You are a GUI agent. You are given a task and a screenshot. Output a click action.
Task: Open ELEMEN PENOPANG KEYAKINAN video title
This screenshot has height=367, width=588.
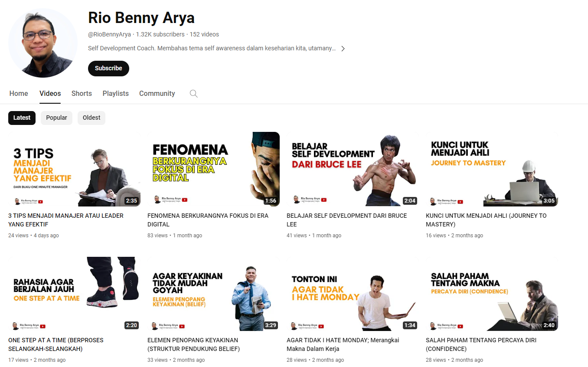coord(193,344)
